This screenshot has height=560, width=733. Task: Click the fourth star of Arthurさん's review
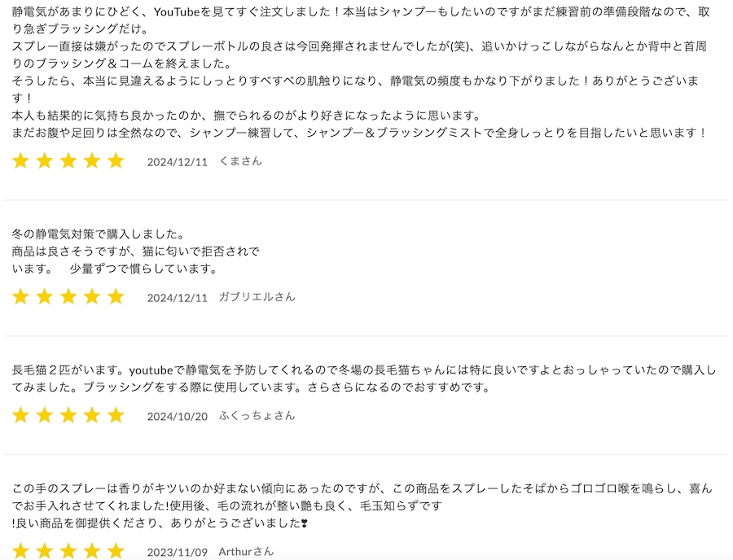(x=92, y=551)
